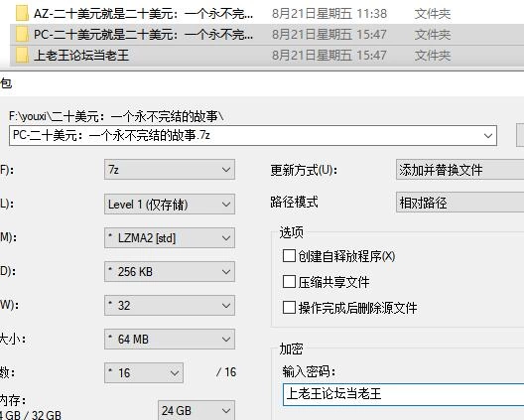This screenshot has width=524, height=420.
Task: Select the AZ-二十美元就是二十美元 folder name
Action: point(143,14)
